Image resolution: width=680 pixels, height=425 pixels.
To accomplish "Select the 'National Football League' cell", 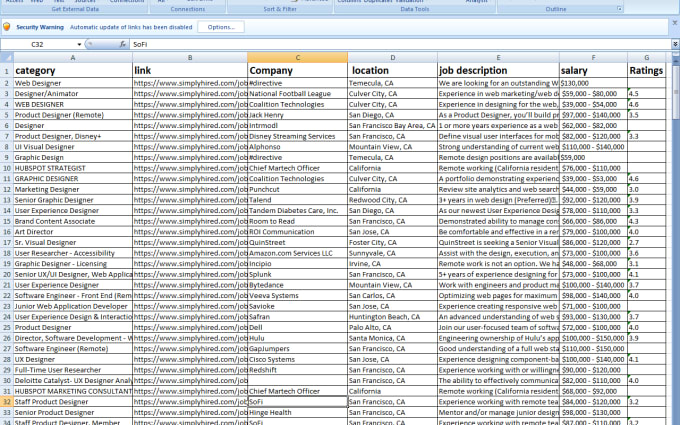I will click(x=298, y=94).
